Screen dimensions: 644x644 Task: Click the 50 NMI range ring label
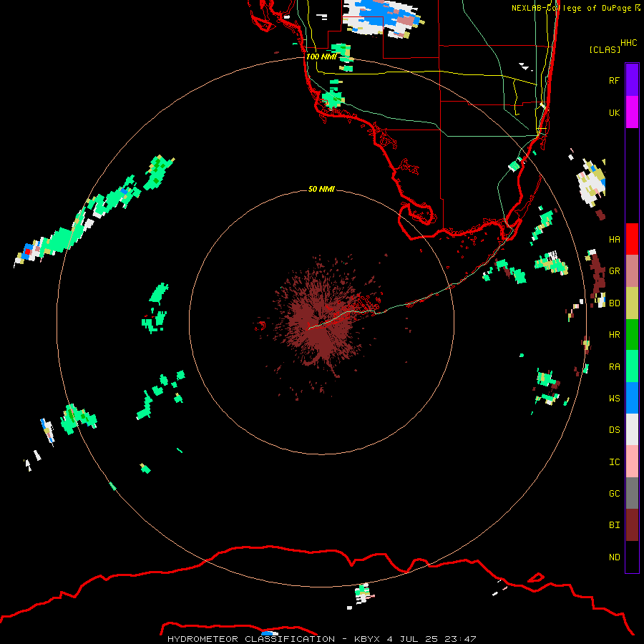click(321, 189)
